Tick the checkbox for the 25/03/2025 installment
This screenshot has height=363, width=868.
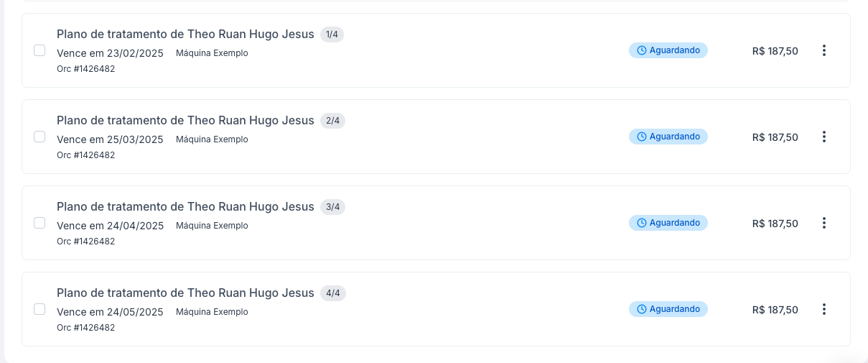39,137
